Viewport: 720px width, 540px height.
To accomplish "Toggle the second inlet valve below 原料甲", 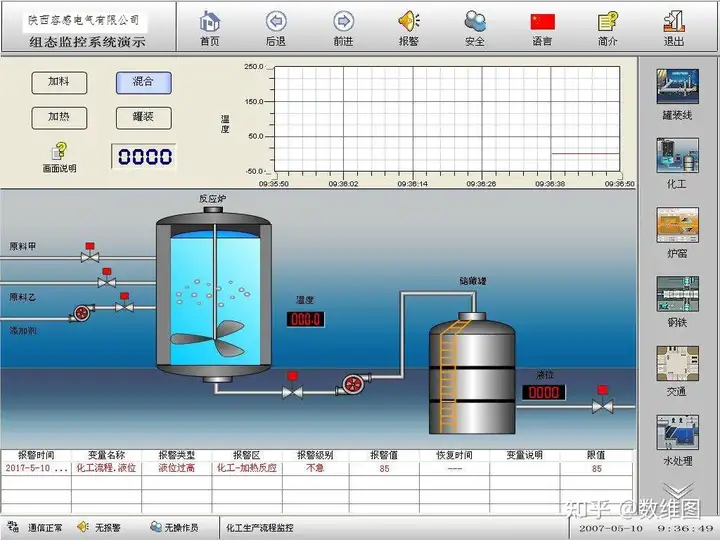I will (107, 278).
